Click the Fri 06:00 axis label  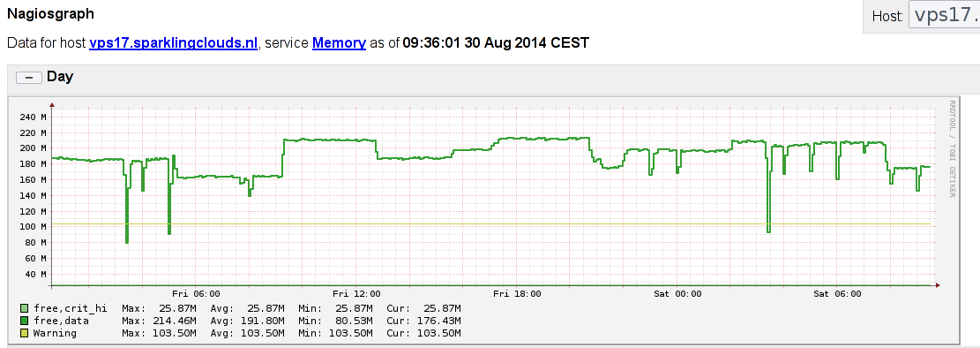point(196,293)
